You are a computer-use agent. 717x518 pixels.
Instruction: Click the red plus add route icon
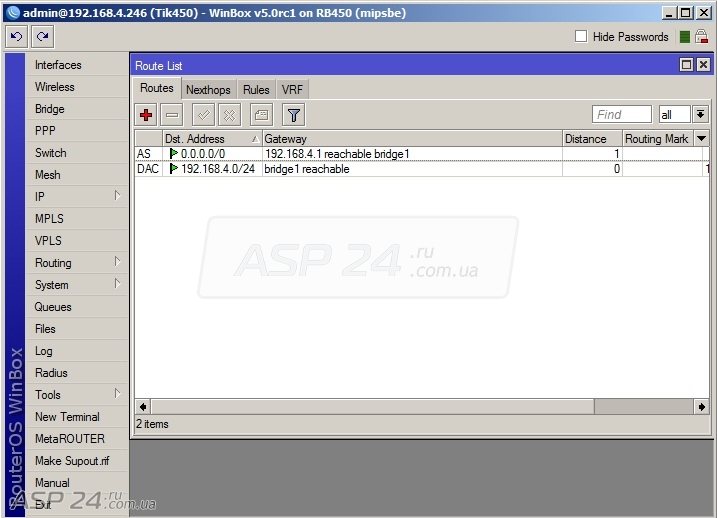click(x=146, y=115)
